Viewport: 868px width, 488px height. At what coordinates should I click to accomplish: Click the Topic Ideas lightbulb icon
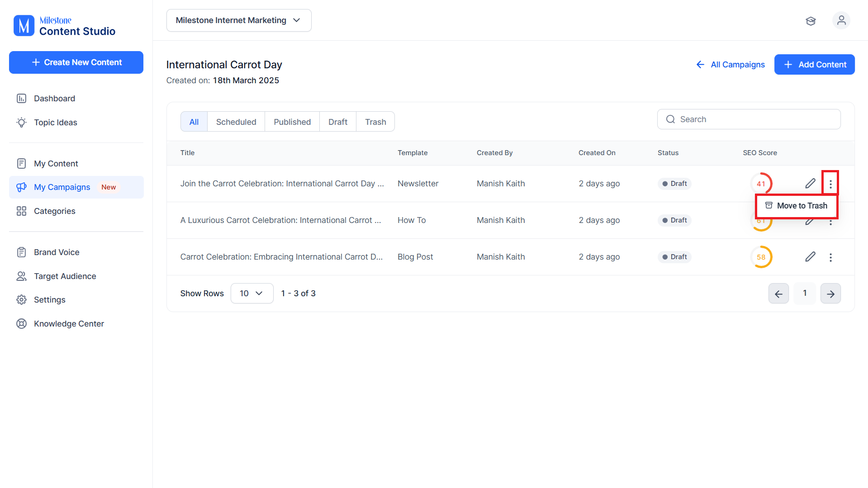point(21,123)
